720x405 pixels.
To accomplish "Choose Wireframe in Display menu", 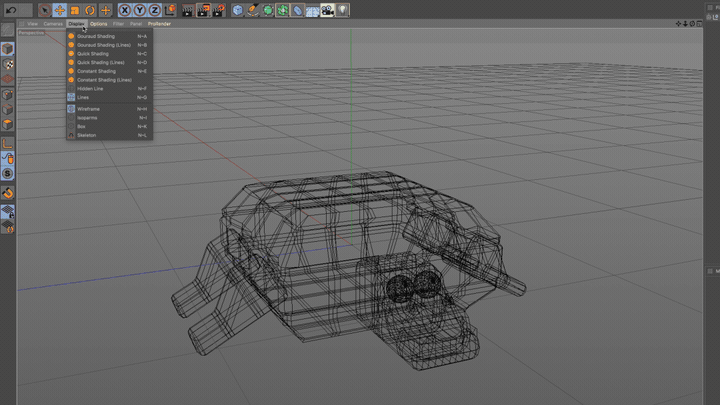I will 88,108.
